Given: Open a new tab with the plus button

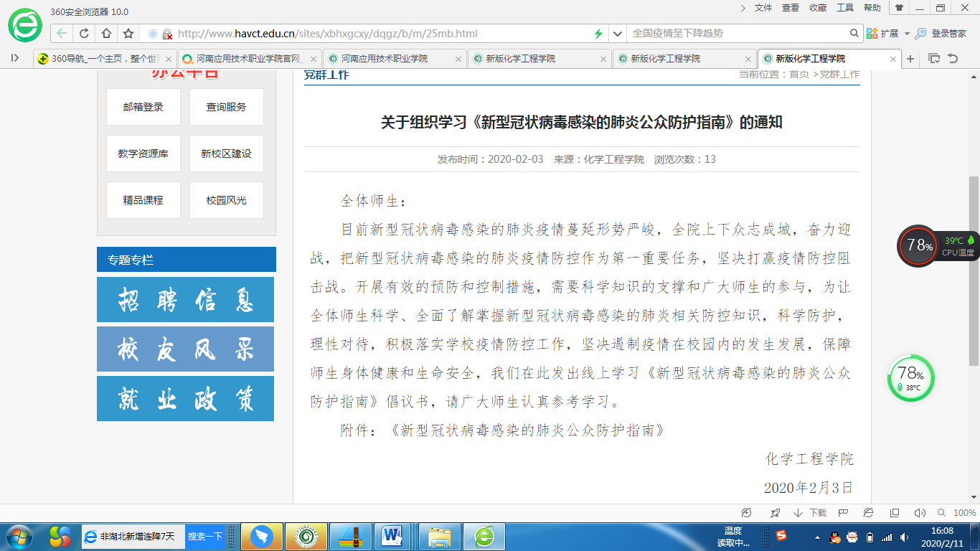Looking at the screenshot, I should pyautogui.click(x=910, y=59).
